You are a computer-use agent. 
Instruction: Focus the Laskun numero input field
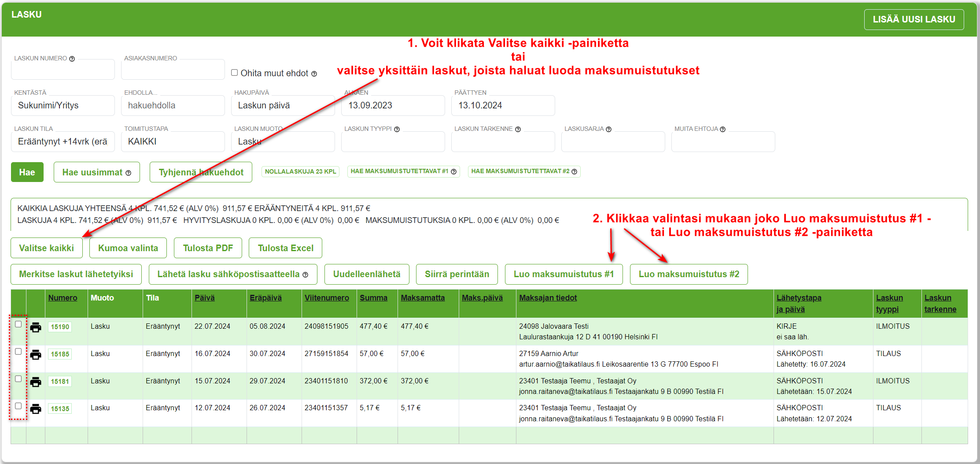63,70
